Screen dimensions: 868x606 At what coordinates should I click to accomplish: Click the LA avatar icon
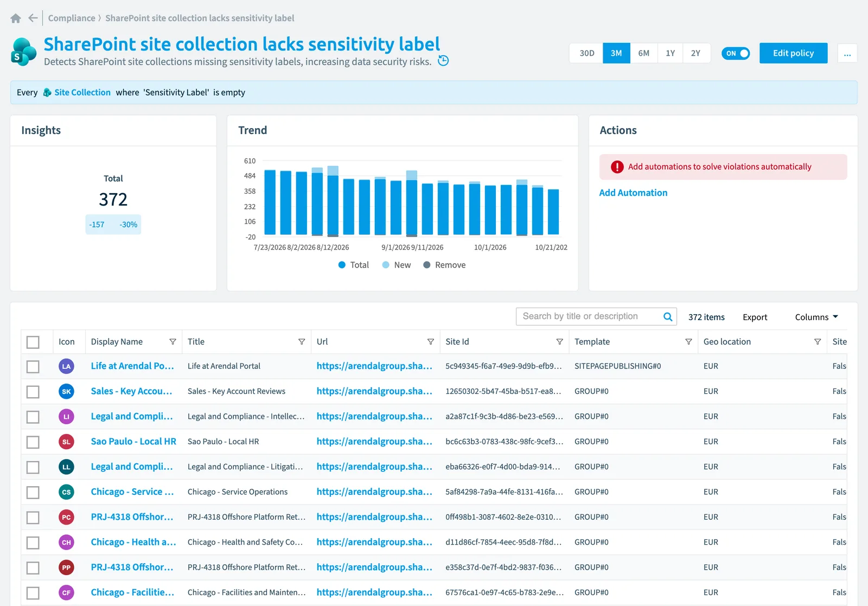[66, 366]
